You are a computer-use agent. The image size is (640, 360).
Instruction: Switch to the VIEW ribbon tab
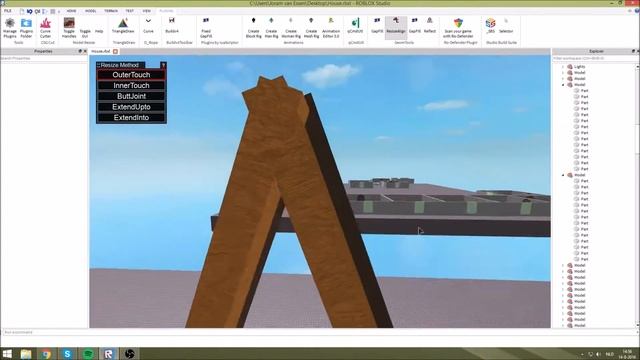(147, 11)
